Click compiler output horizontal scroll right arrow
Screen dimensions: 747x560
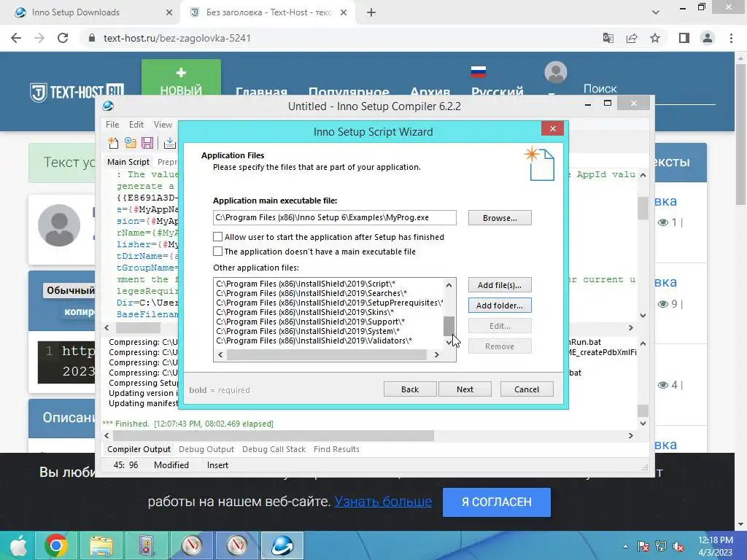click(631, 435)
